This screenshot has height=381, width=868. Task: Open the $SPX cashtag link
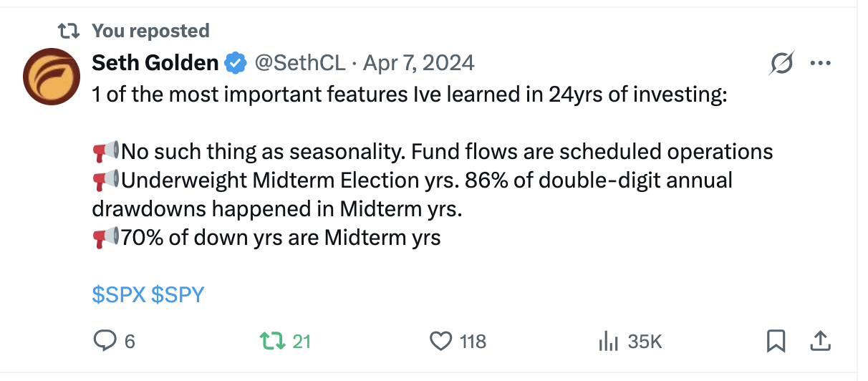pos(119,294)
